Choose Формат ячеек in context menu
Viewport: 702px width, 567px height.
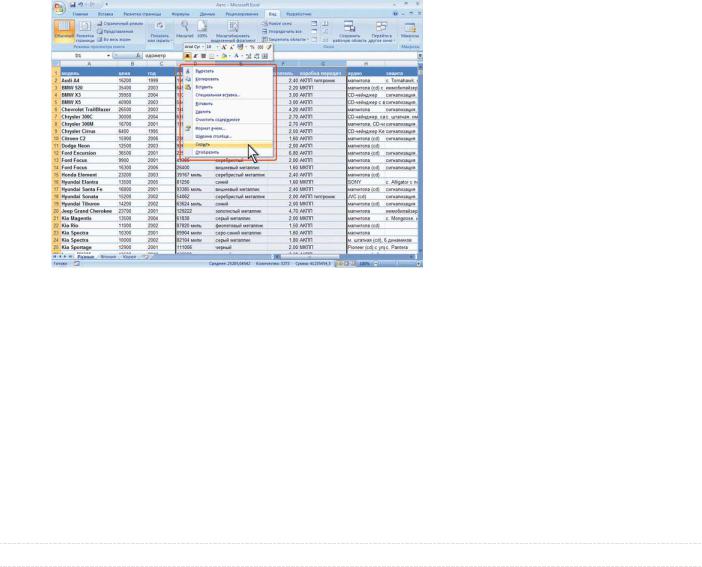228,128
